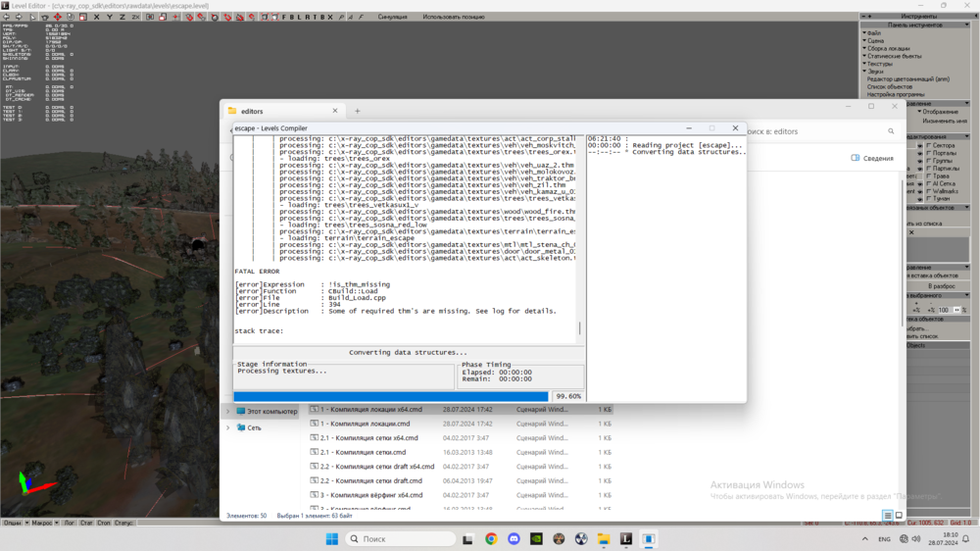Open Chrome from the taskbar
Screen dimensions: 980x551
tap(491, 539)
